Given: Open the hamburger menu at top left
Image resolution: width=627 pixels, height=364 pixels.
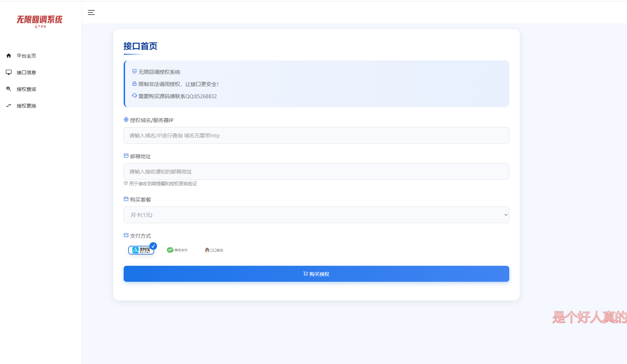Looking at the screenshot, I should pyautogui.click(x=91, y=12).
